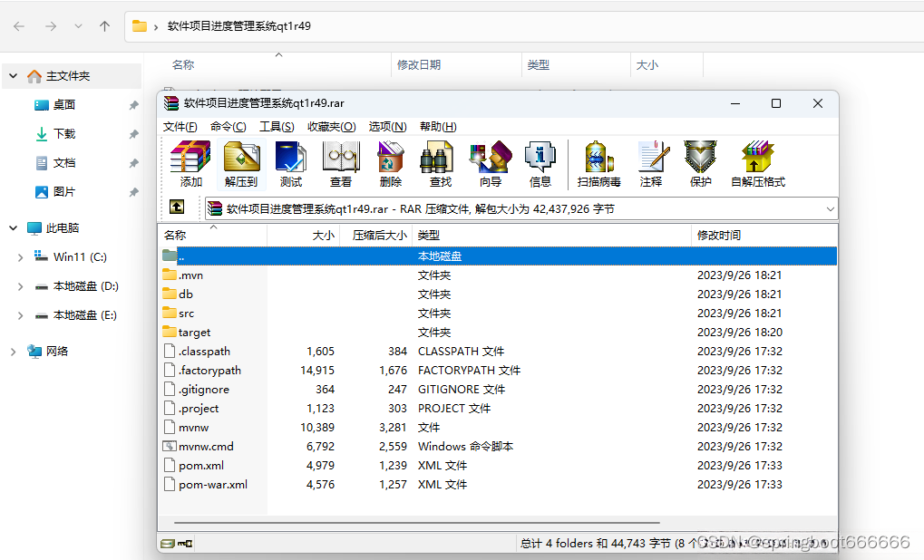Viewport: 924px width, 560px height.
Task: Sort the archive list by 名称 column header
Action: click(213, 235)
